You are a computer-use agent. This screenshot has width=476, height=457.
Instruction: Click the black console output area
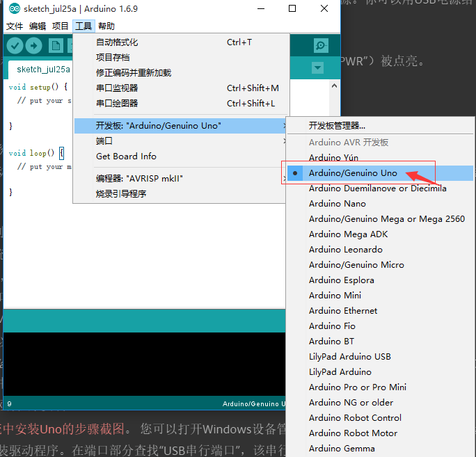point(144,364)
